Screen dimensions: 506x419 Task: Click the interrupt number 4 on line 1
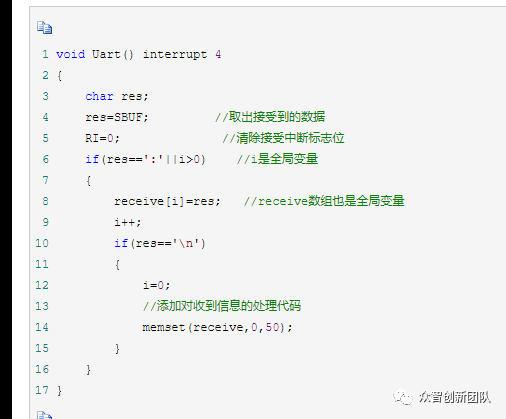[x=218, y=54]
